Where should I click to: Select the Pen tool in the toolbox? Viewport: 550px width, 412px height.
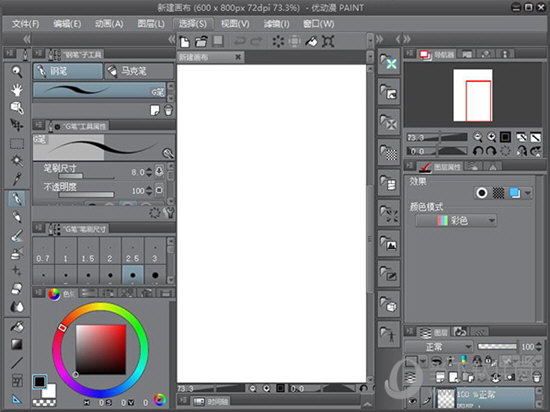coord(16,198)
